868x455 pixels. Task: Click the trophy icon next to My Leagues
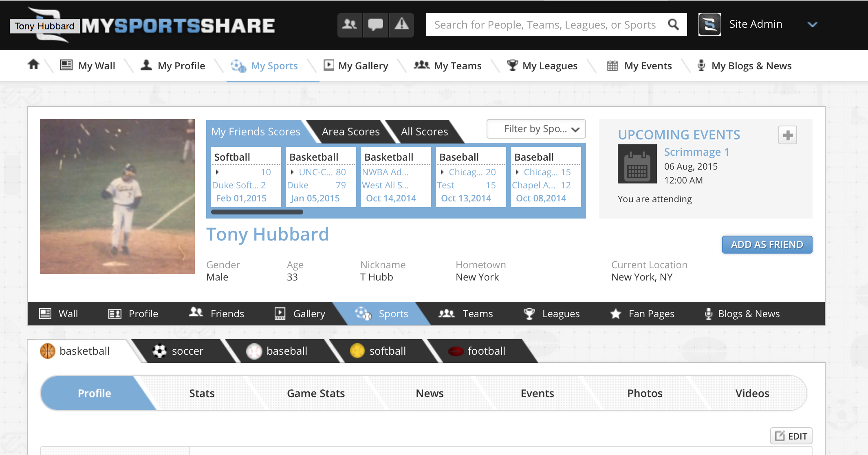[x=512, y=65]
